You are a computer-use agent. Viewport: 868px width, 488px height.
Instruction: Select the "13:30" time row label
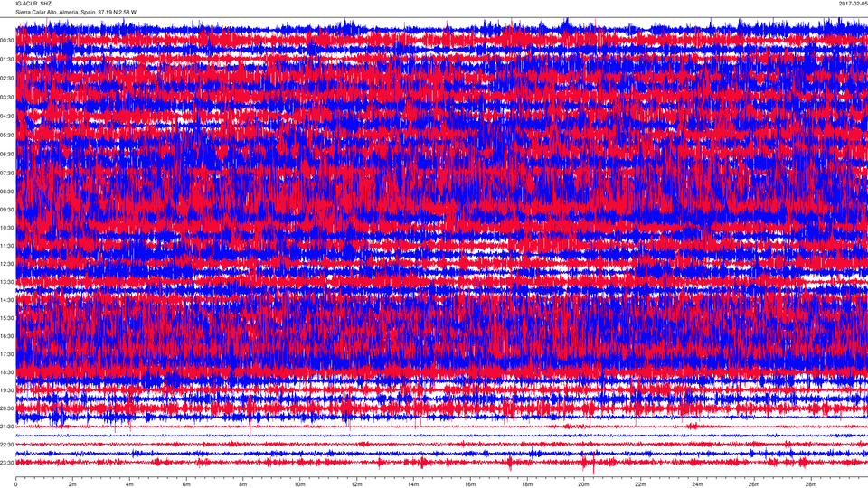[7, 282]
